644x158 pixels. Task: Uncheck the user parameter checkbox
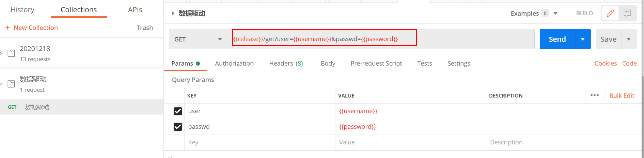tap(178, 111)
